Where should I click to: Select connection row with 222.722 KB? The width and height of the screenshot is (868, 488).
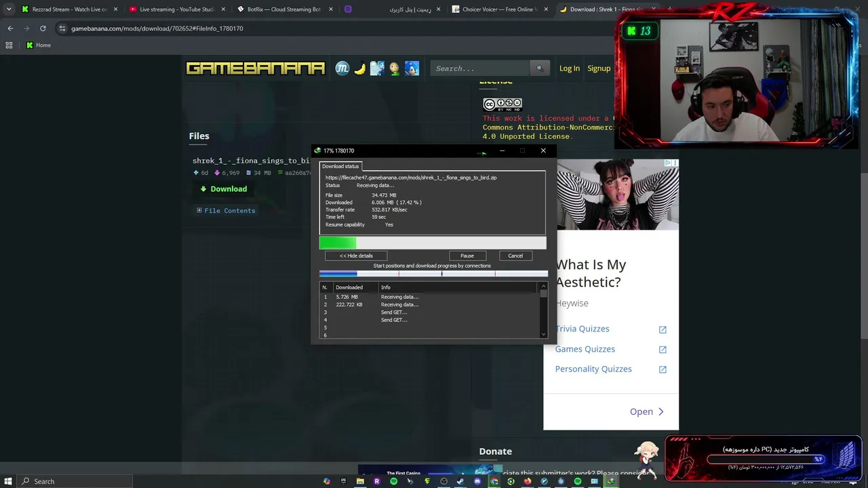click(429, 304)
